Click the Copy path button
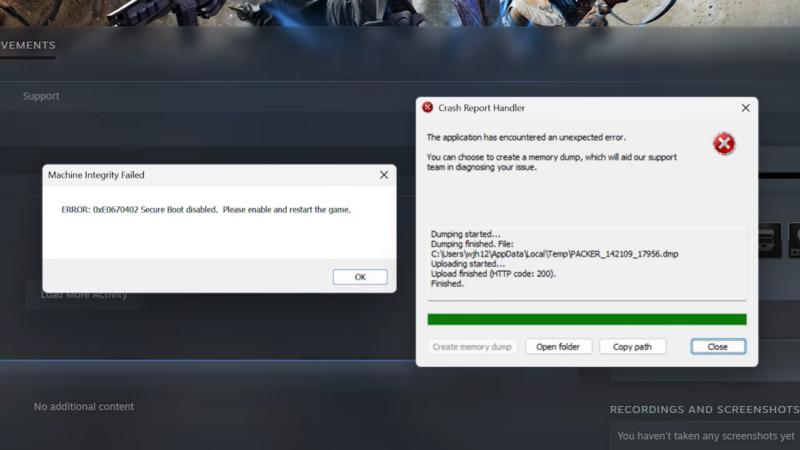Image resolution: width=800 pixels, height=450 pixels. tap(632, 346)
